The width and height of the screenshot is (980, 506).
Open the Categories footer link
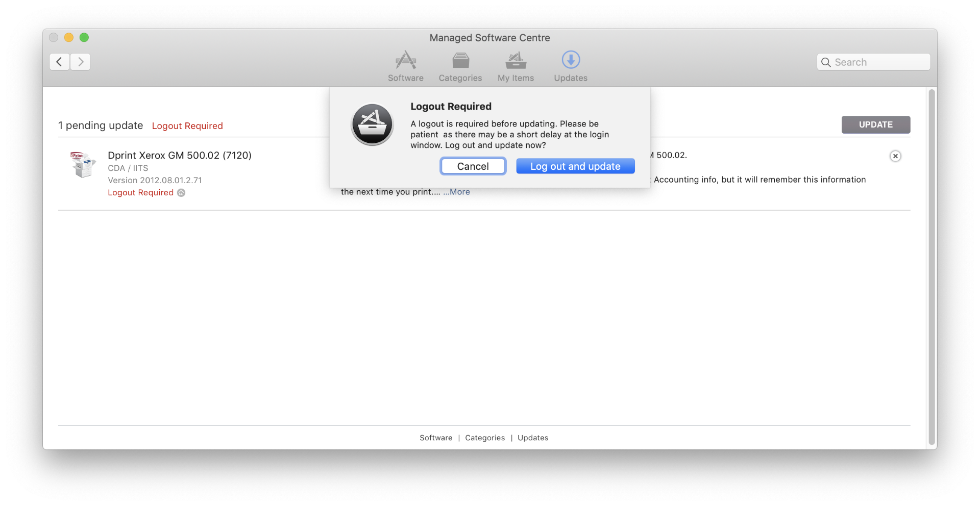click(x=485, y=438)
